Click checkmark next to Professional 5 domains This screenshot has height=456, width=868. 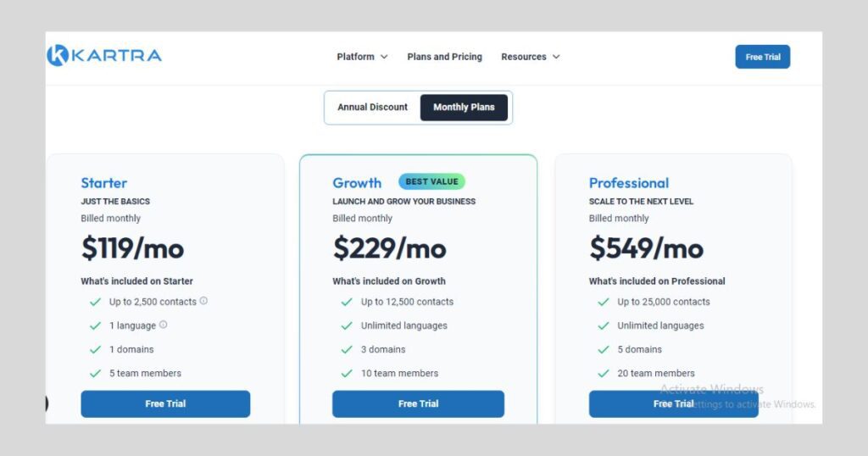click(x=604, y=349)
